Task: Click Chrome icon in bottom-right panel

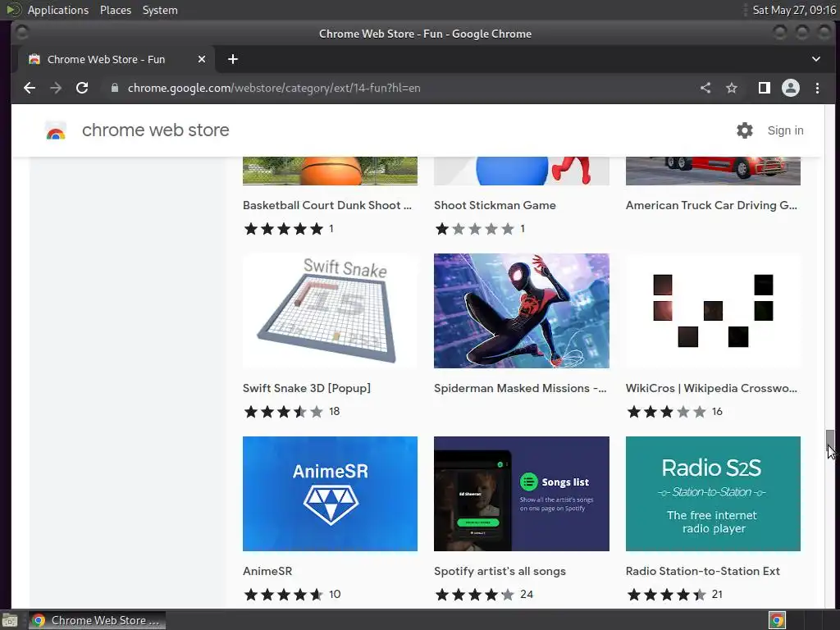Action: click(x=777, y=620)
